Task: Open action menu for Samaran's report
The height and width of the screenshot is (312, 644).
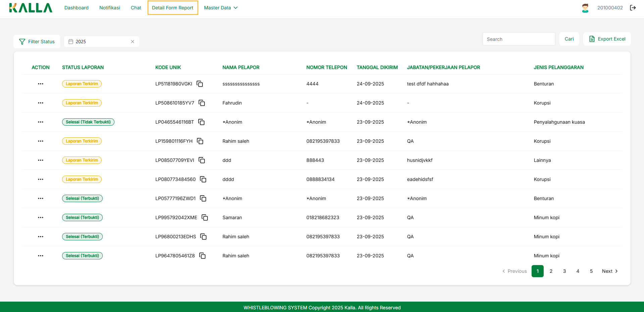Action: point(41,217)
